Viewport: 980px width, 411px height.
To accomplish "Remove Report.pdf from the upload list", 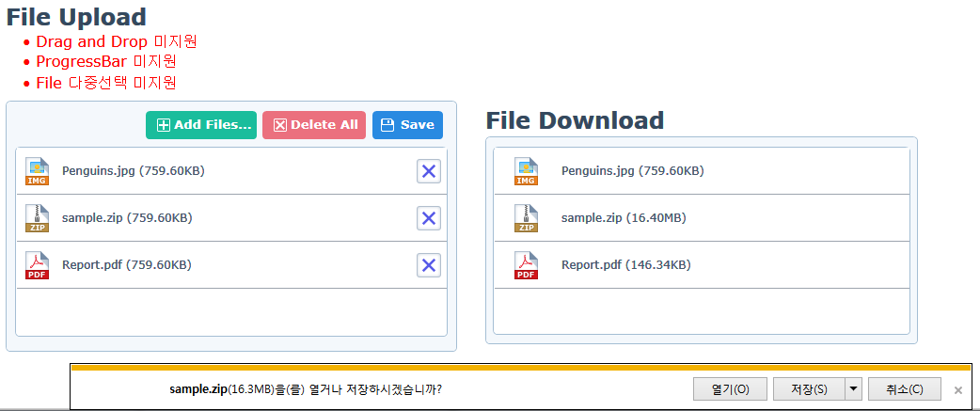I will point(429,265).
